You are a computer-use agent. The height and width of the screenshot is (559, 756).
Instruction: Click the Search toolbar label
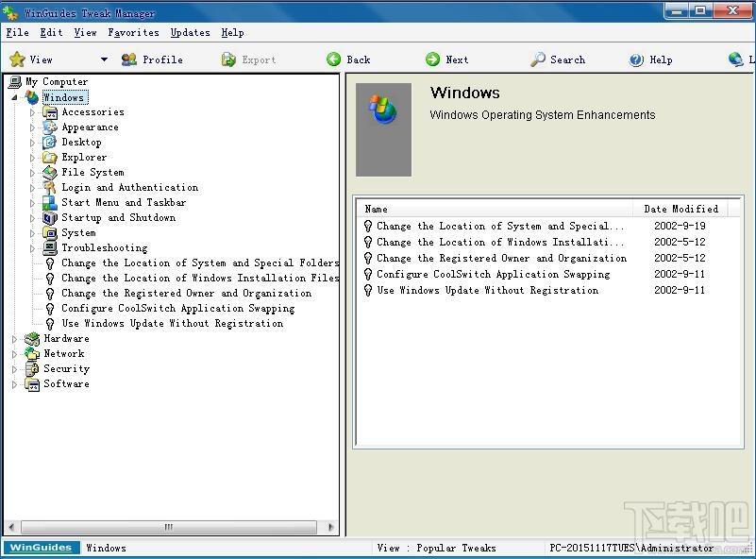point(567,59)
